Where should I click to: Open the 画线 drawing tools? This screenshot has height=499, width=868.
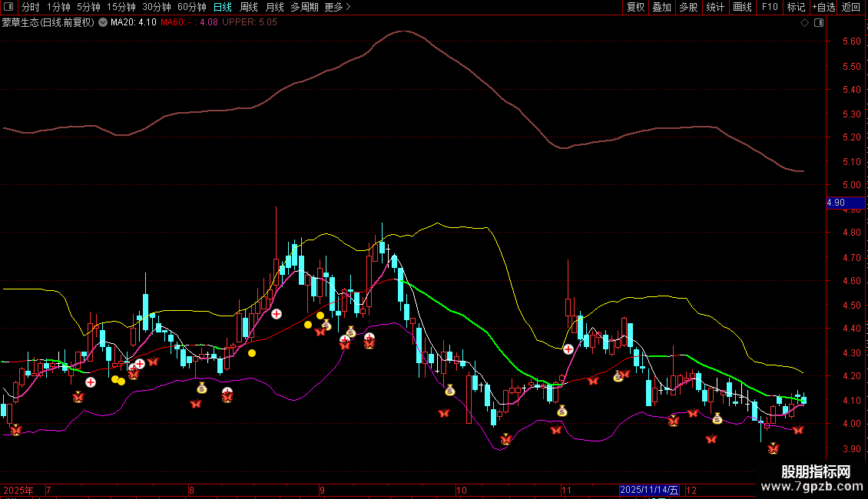point(742,7)
